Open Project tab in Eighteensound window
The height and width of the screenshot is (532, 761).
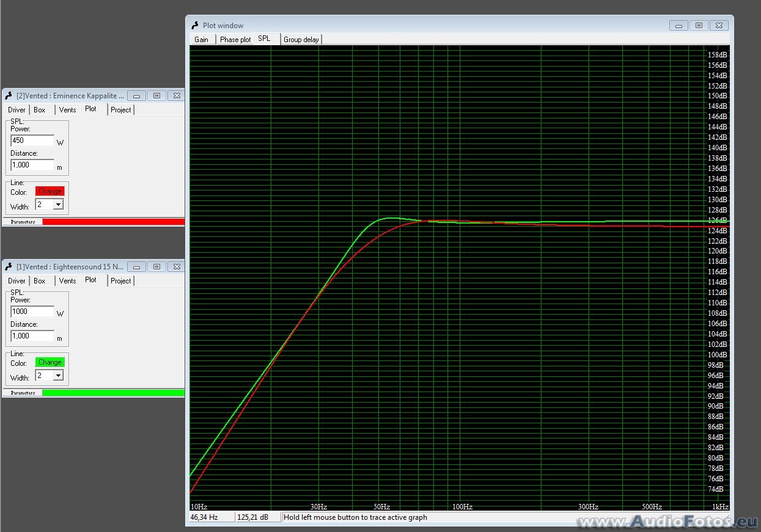[121, 281]
